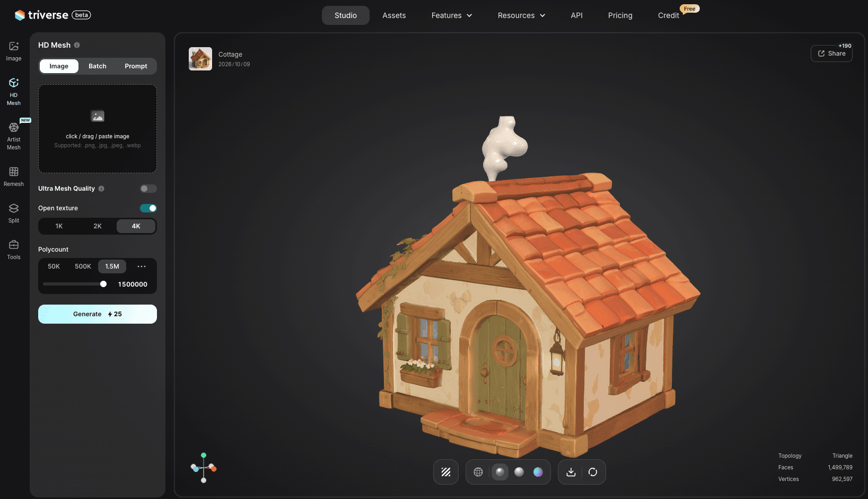Click the polycount slider handle

(103, 284)
